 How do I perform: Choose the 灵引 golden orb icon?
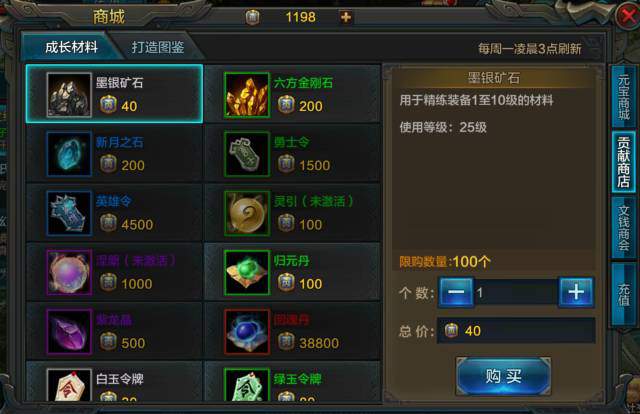[x=247, y=213]
